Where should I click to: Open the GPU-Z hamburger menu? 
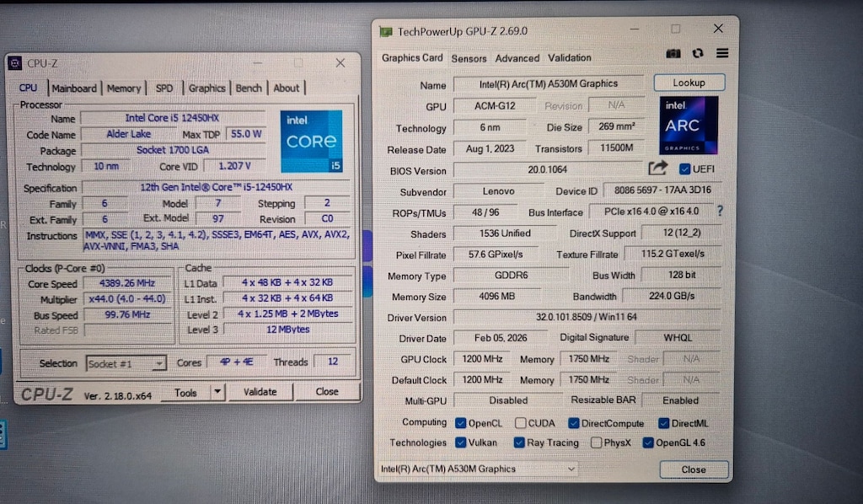(722, 53)
